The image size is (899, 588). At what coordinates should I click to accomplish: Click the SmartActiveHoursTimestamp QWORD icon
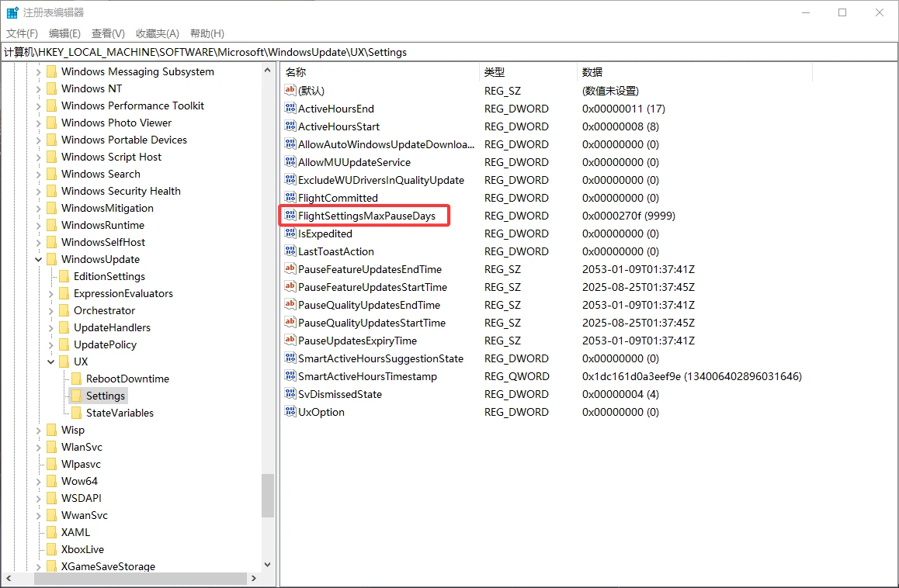tap(290, 375)
